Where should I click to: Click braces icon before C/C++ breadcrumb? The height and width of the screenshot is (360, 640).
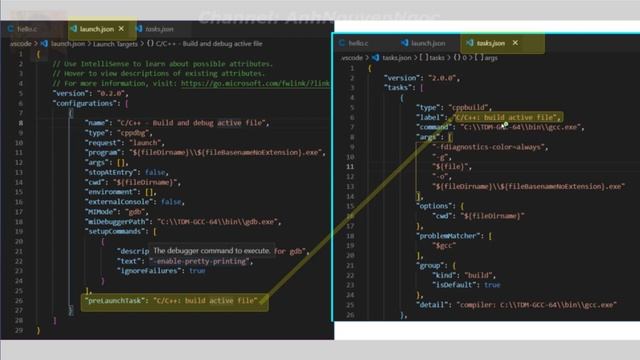150,44
